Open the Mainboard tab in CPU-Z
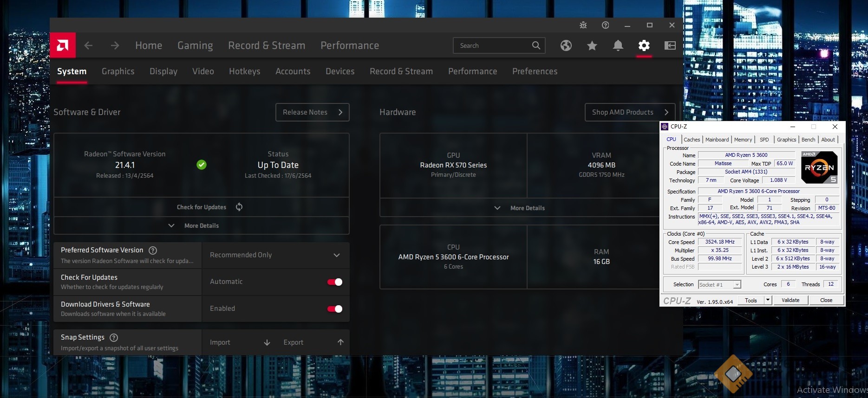 [717, 140]
